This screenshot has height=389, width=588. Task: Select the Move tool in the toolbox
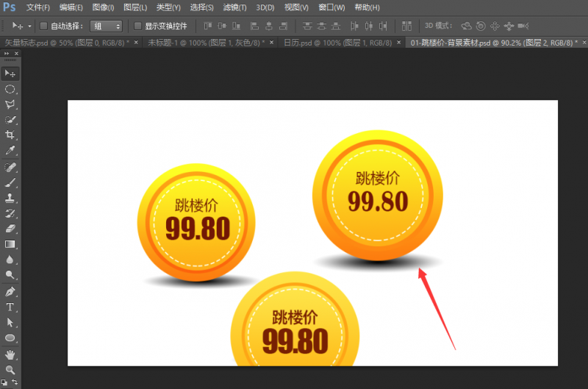point(10,74)
